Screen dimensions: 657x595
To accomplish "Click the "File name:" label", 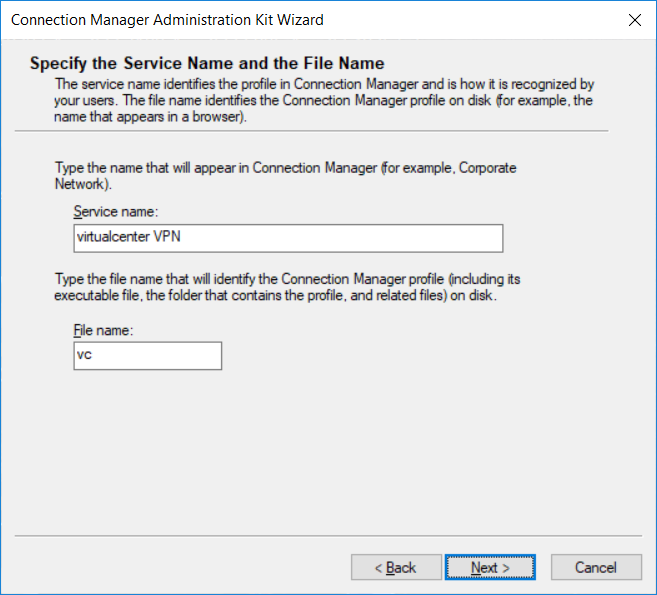I will [x=103, y=330].
